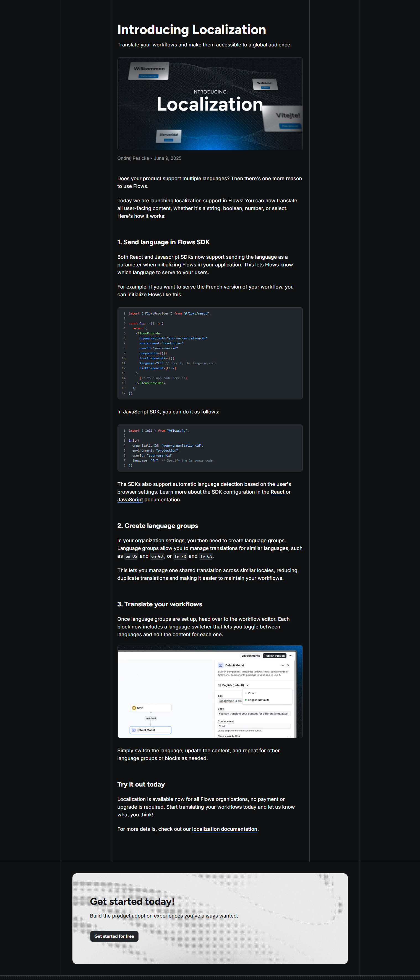420x980 pixels.
Task: Click the fr-CA inline code tag
Action: click(x=206, y=556)
